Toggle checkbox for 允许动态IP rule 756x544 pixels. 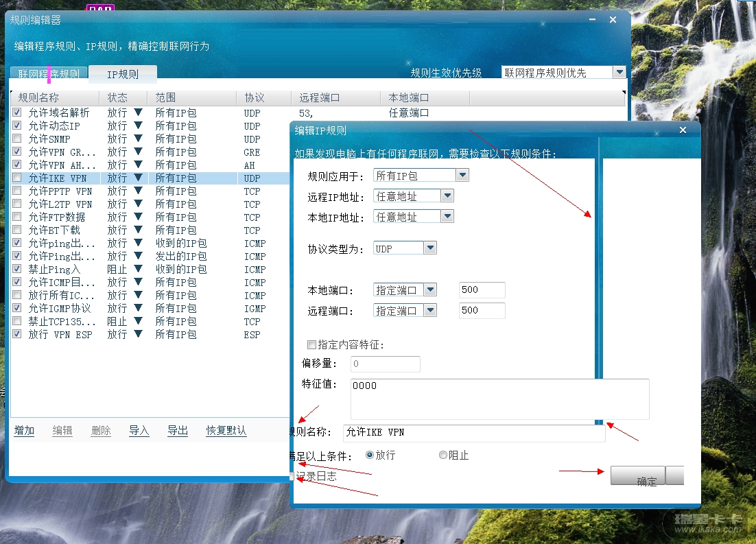pyautogui.click(x=17, y=126)
